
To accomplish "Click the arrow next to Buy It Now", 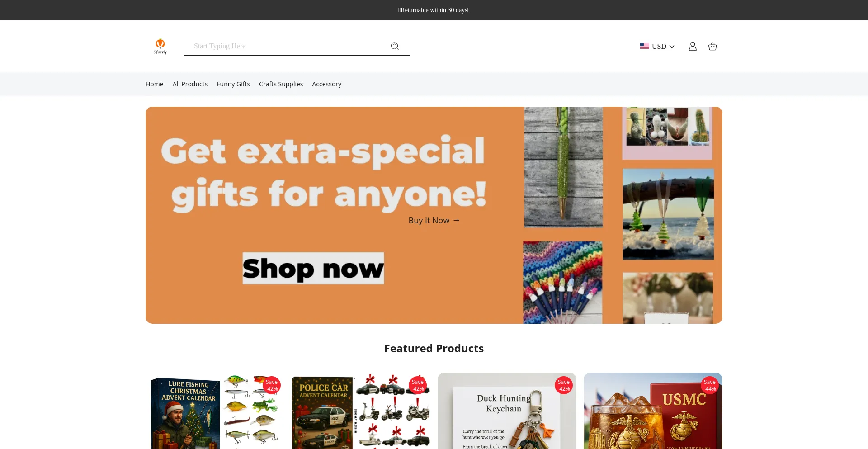I will tap(457, 220).
